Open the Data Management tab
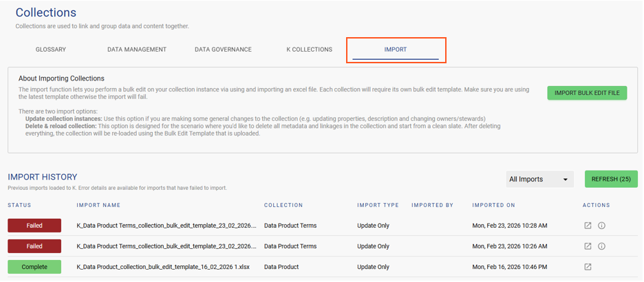 [x=137, y=50]
